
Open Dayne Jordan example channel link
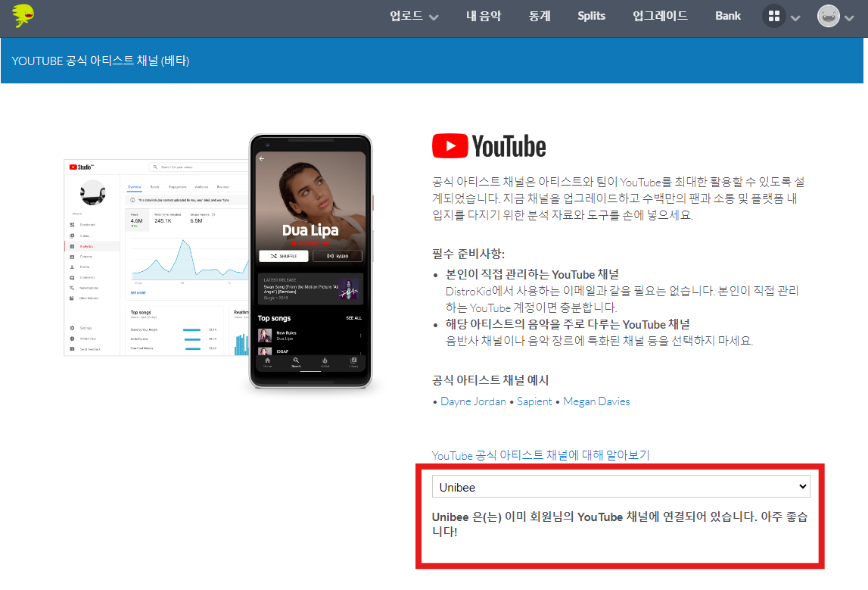click(x=473, y=401)
